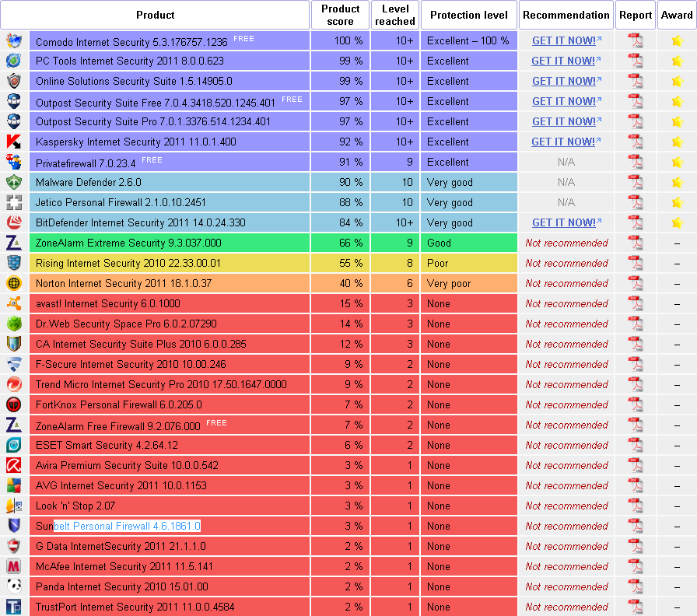Click the 100 % score for Comodo
697x616 pixels.
click(x=348, y=41)
